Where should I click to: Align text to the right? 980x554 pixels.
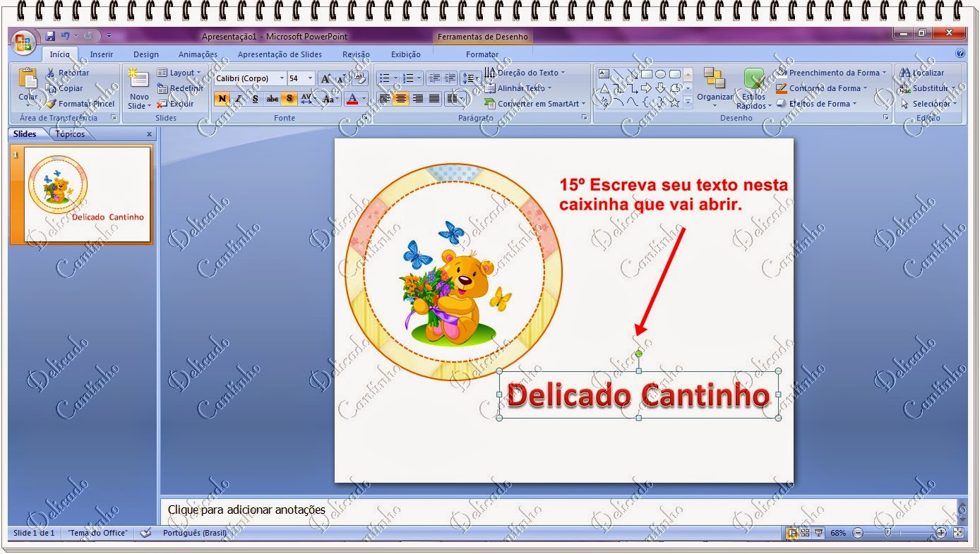click(x=418, y=99)
